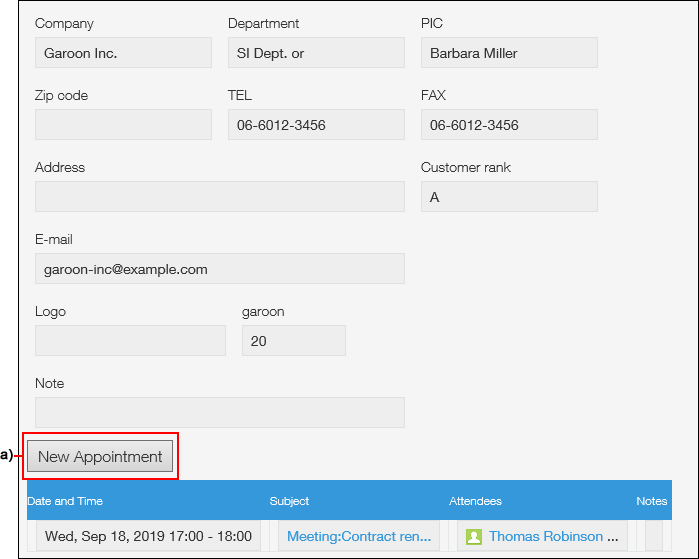Click the empty Address field
This screenshot has width=699, height=559.
click(x=220, y=196)
